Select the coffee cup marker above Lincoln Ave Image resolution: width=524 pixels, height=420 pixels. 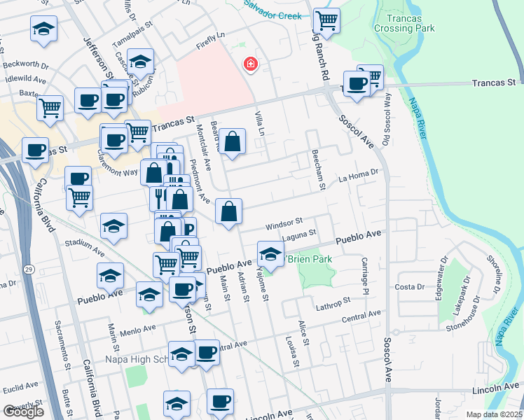(x=220, y=401)
